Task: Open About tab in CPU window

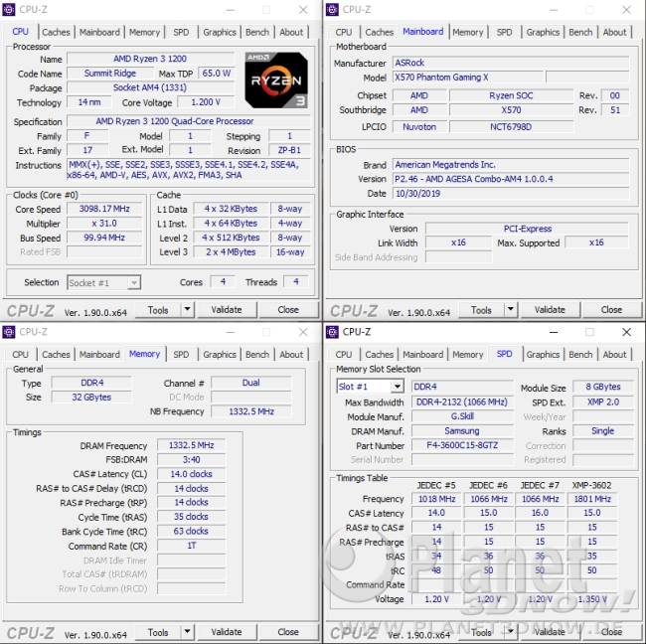Action: pos(291,32)
